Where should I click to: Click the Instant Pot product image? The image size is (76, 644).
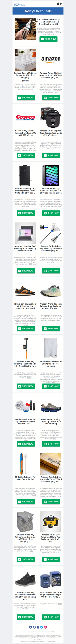[51, 118]
